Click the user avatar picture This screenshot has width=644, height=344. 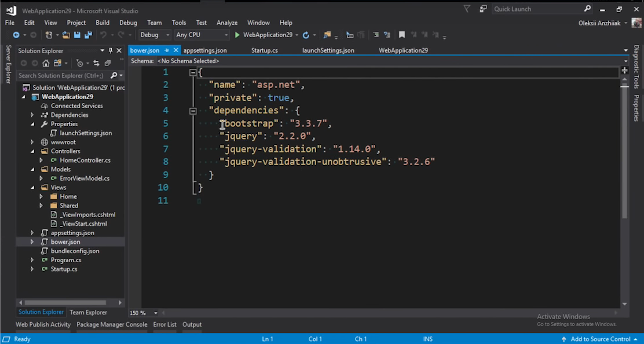[x=636, y=23]
